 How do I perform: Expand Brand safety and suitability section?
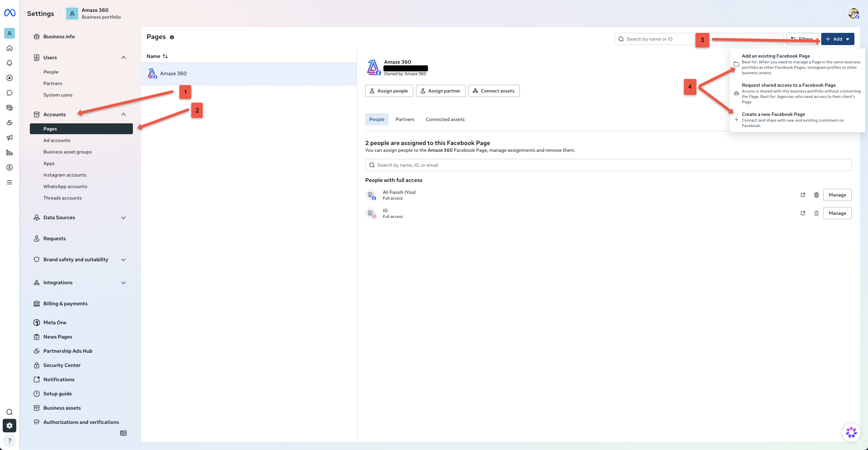(x=123, y=260)
